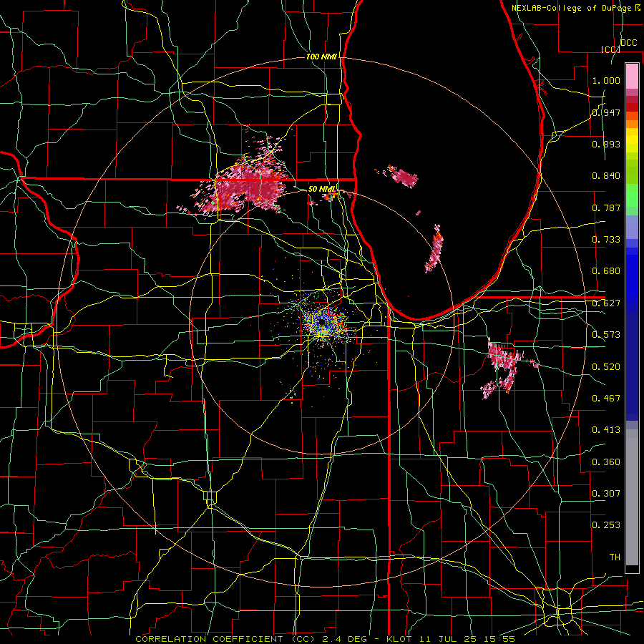Select the 0.840 scale value

(606, 176)
